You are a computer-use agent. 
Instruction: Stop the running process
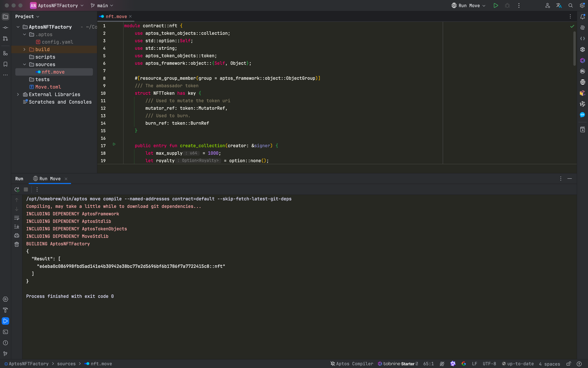pos(26,189)
